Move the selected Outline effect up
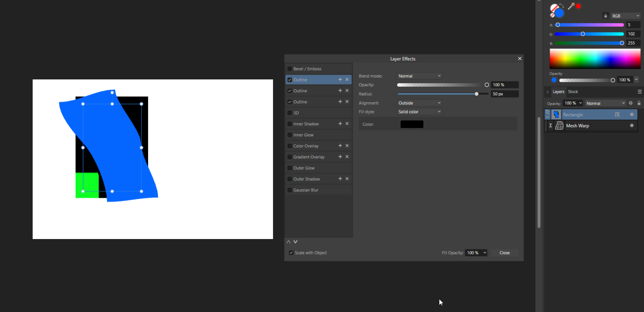The height and width of the screenshot is (312, 644). [x=288, y=242]
